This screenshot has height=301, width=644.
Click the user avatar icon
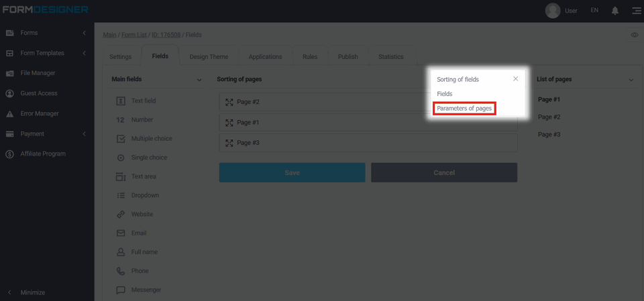click(x=553, y=11)
